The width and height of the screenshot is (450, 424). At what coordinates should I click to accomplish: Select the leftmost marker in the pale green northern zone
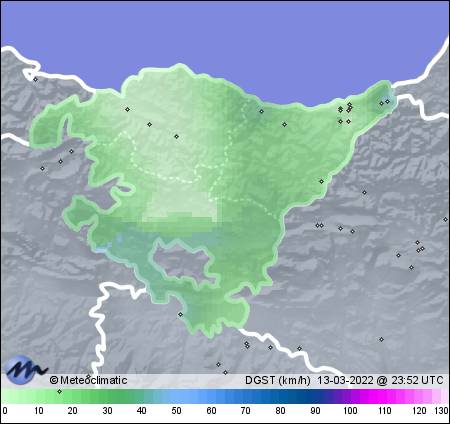coord(127,109)
